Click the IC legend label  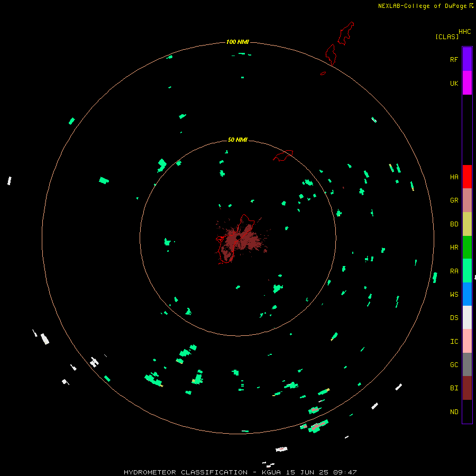pos(454,342)
